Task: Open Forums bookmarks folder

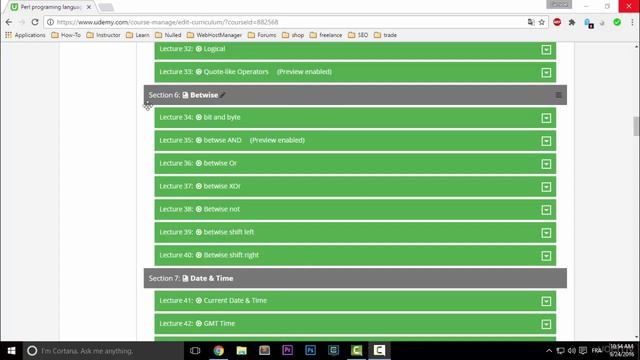Action: [262, 35]
